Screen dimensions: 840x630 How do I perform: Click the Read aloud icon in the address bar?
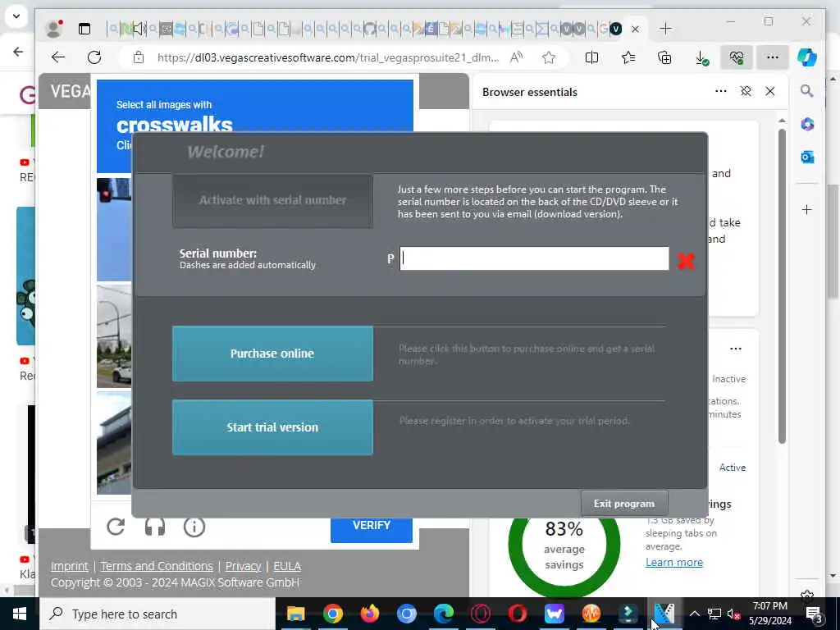click(516, 57)
